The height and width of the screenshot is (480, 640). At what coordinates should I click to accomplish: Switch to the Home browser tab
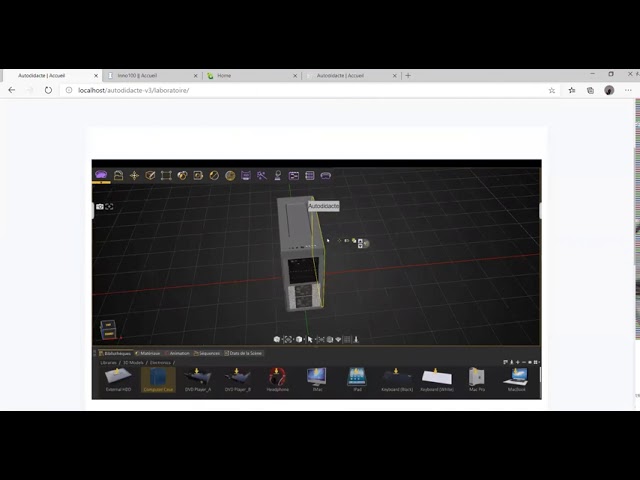pyautogui.click(x=251, y=76)
